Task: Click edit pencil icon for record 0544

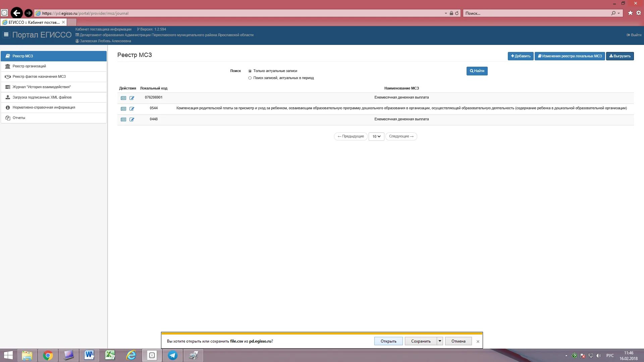Action: tap(132, 109)
